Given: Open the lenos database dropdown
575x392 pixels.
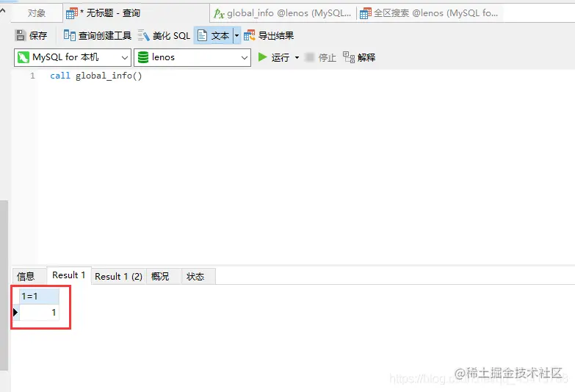Looking at the screenshot, I should tap(192, 57).
